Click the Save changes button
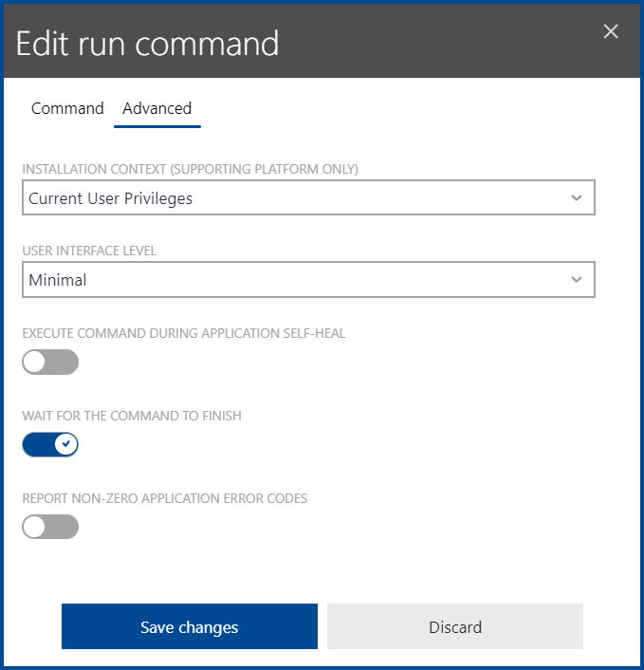The width and height of the screenshot is (644, 670). (x=190, y=626)
